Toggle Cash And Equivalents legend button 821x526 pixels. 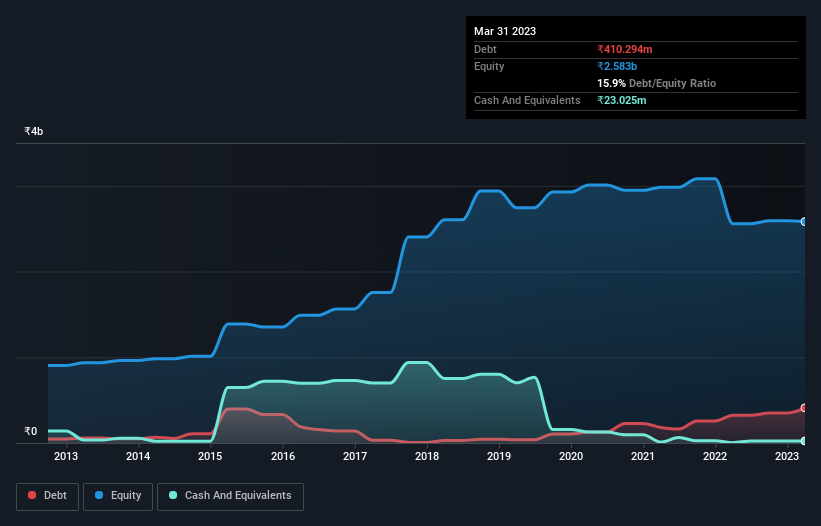pos(230,496)
